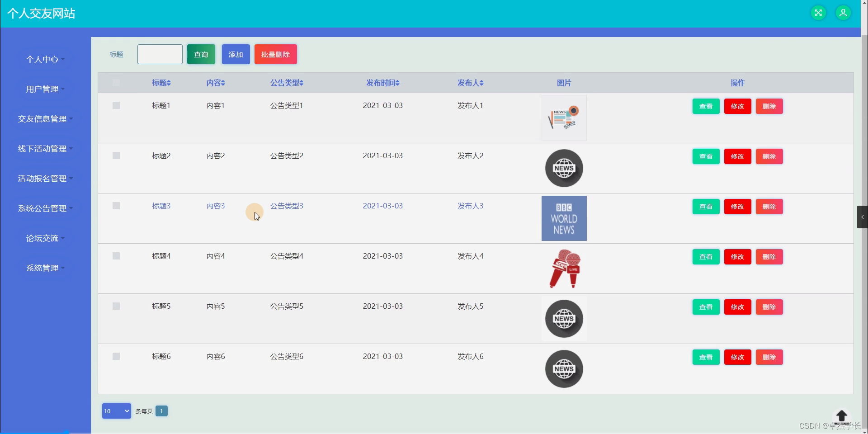
Task: Click 删除 for row 标题4
Action: tap(769, 257)
